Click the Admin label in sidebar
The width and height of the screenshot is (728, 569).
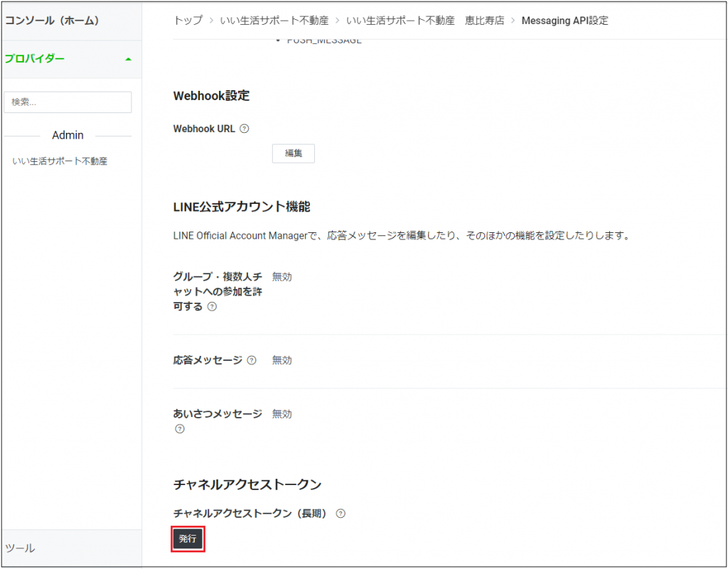68,136
